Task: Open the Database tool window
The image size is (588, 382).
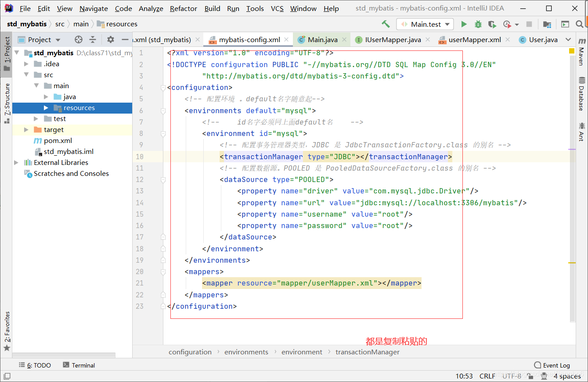Action: point(581,94)
